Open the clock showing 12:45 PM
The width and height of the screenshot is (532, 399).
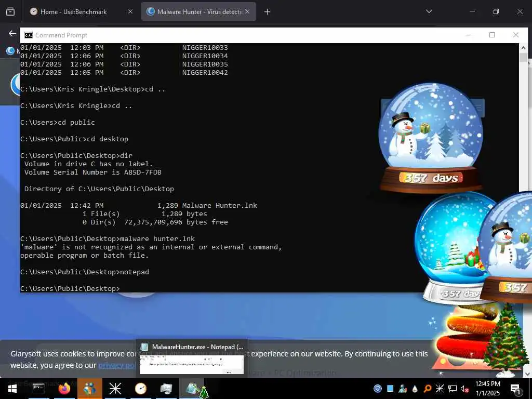click(x=487, y=389)
